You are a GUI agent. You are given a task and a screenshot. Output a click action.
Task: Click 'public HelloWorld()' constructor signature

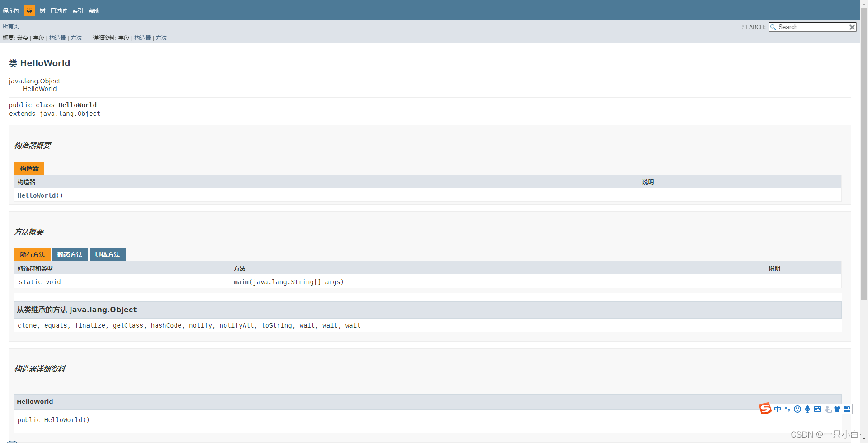click(x=53, y=420)
